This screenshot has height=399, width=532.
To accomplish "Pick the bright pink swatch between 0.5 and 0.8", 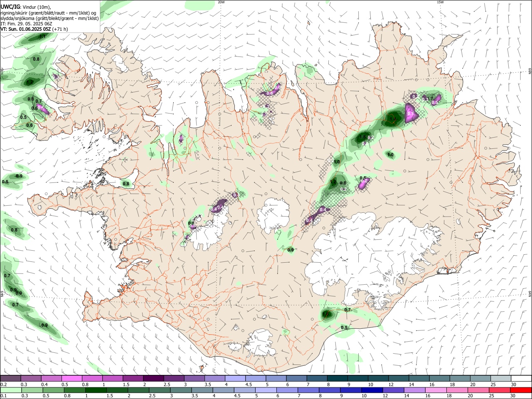I will [71, 379].
